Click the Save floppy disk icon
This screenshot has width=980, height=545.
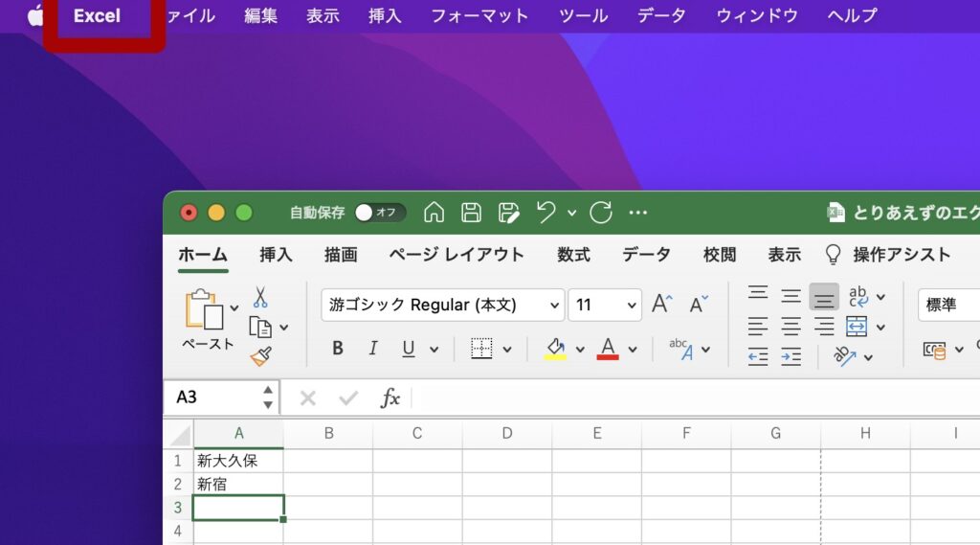click(471, 213)
